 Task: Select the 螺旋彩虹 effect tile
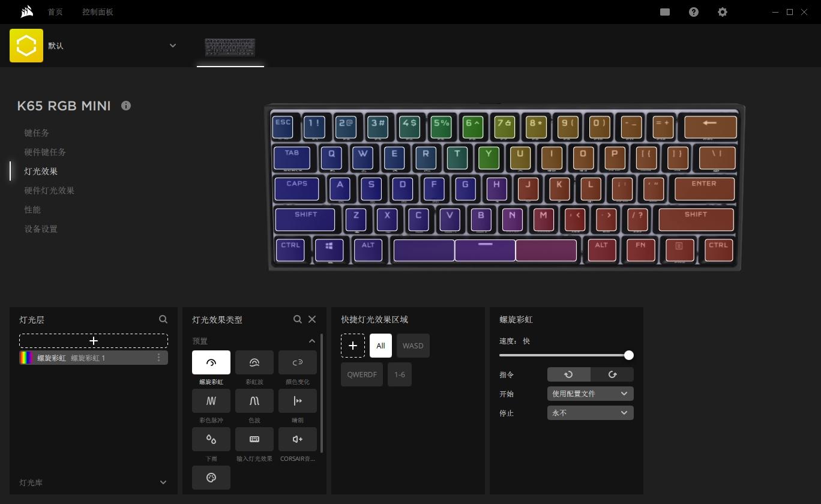coord(211,362)
